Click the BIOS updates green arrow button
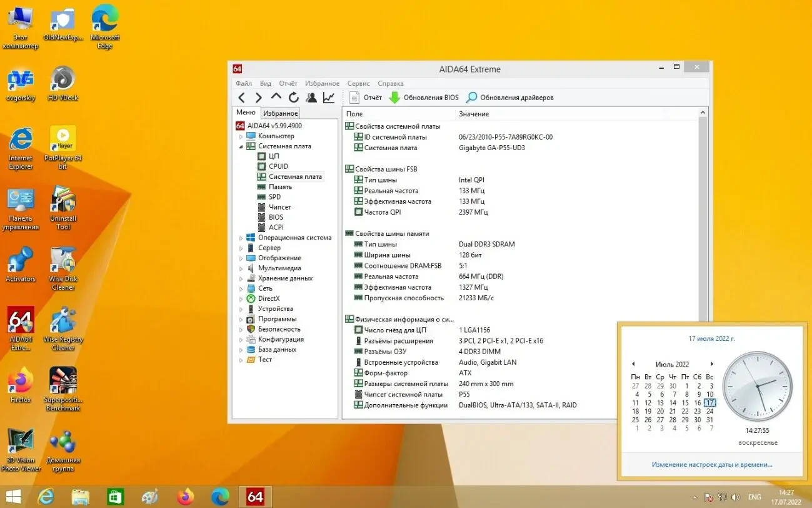 [424, 98]
